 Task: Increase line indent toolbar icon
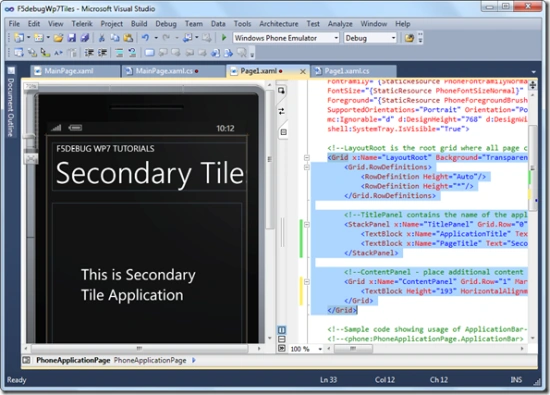102,53
